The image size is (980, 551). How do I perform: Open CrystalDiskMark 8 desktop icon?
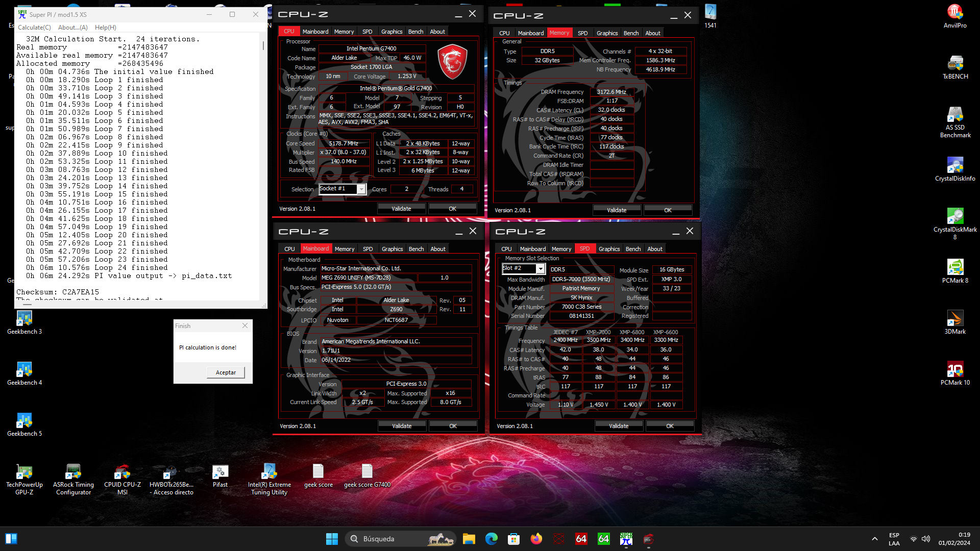[x=954, y=223]
